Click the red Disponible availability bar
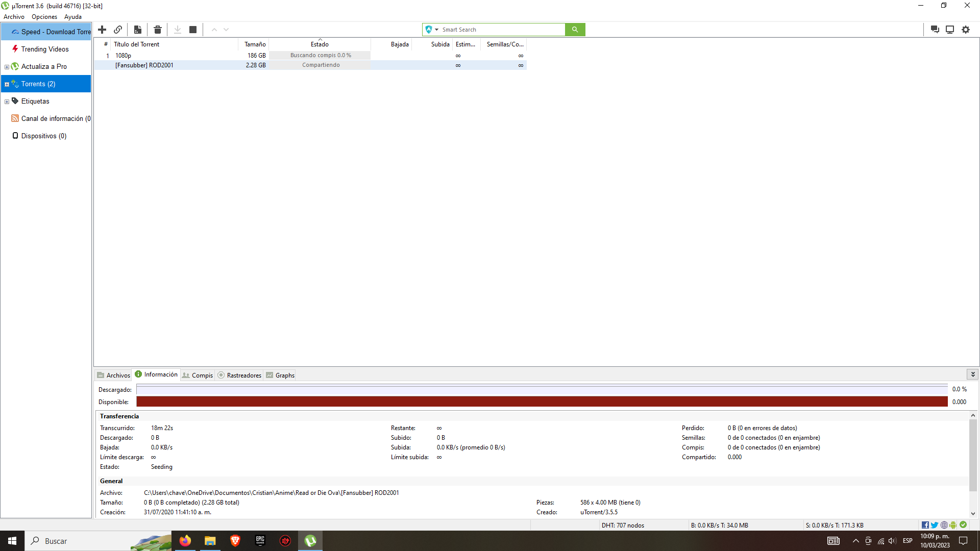Viewport: 980px width, 551px height. point(542,402)
